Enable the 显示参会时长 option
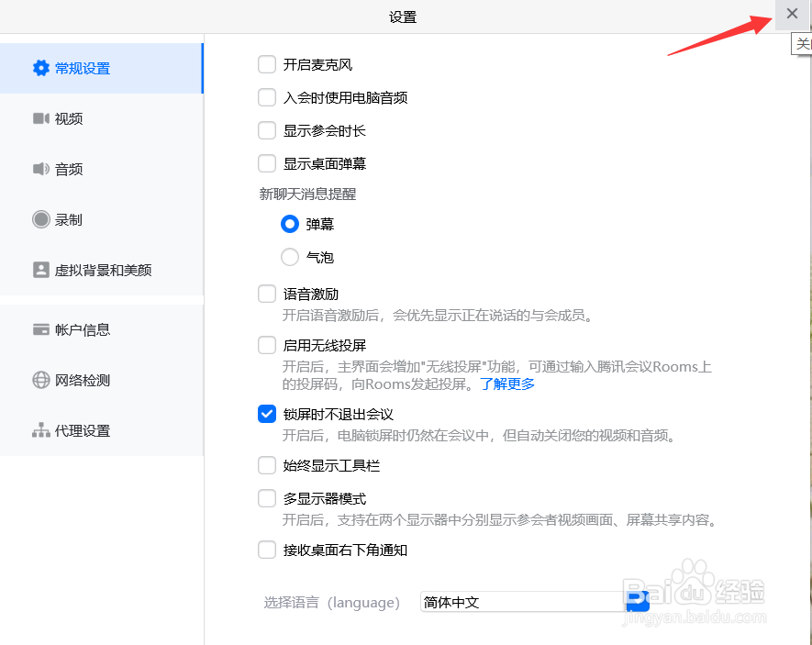Screen dimensions: 812x645 [x=266, y=130]
